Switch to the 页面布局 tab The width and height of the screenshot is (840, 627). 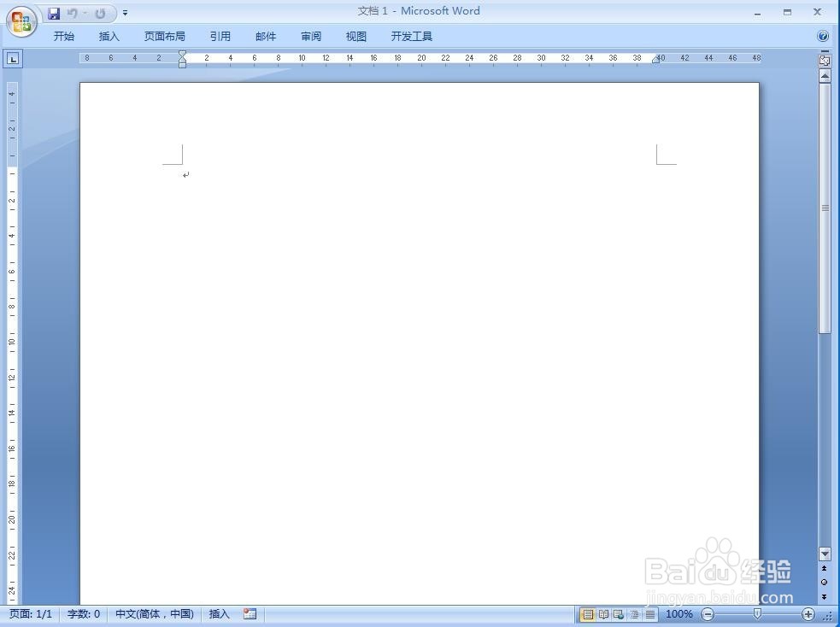(164, 37)
